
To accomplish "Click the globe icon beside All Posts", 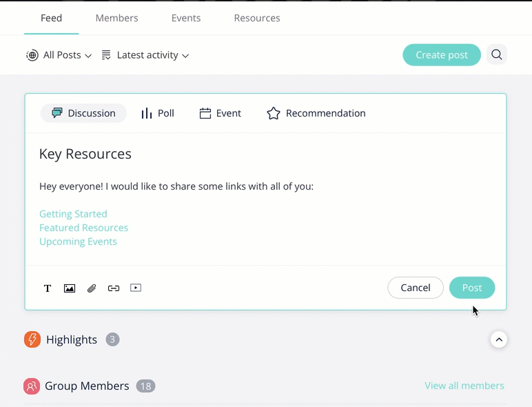I will click(32, 55).
